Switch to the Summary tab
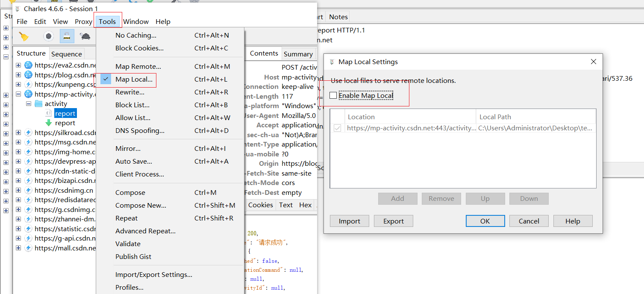The image size is (644, 294). pos(298,54)
